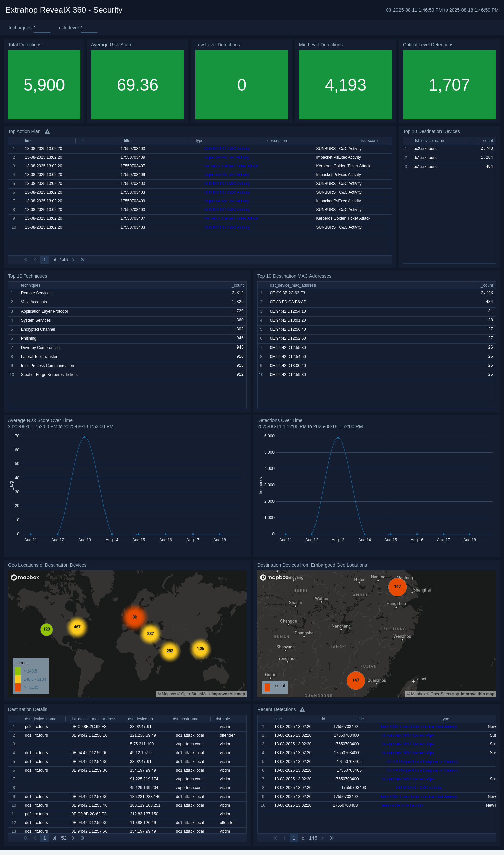This screenshot has width=504, height=855.
Task: Click the page number box in Destination Details
Action: click(44, 838)
